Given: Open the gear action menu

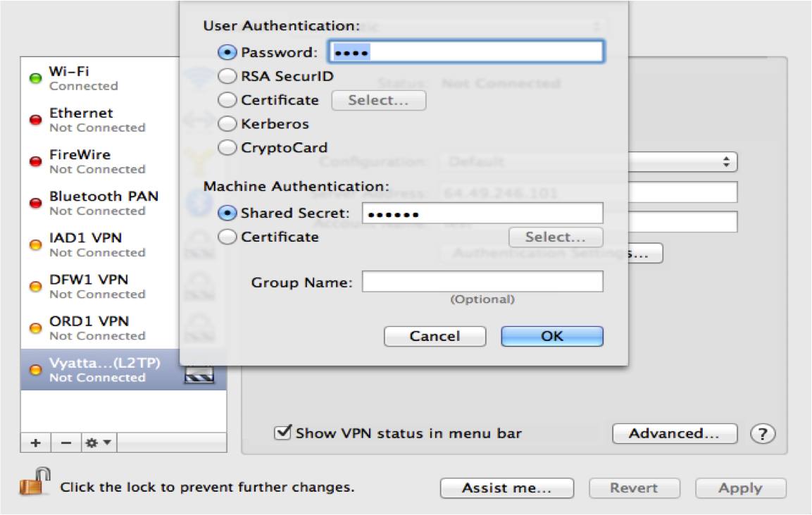Looking at the screenshot, I should point(99,443).
